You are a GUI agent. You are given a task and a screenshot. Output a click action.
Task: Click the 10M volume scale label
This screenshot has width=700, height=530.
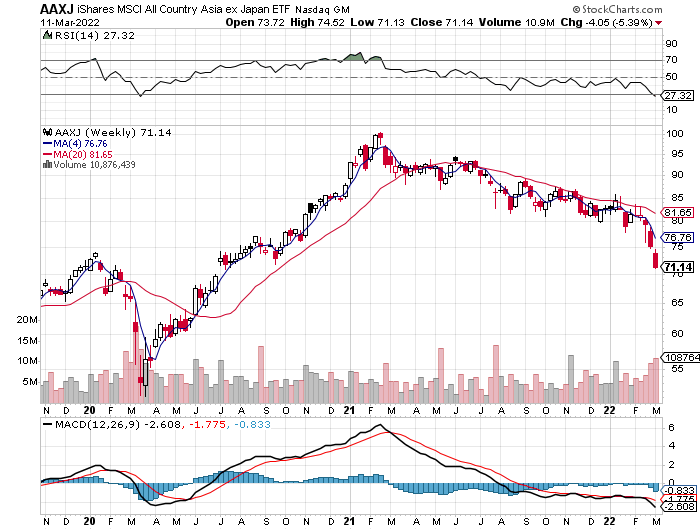[x=27, y=361]
